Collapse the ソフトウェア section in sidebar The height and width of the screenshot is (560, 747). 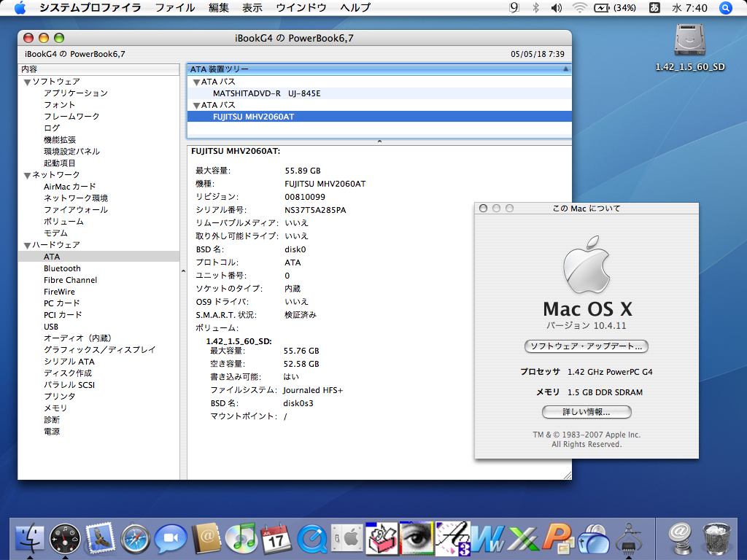click(27, 82)
